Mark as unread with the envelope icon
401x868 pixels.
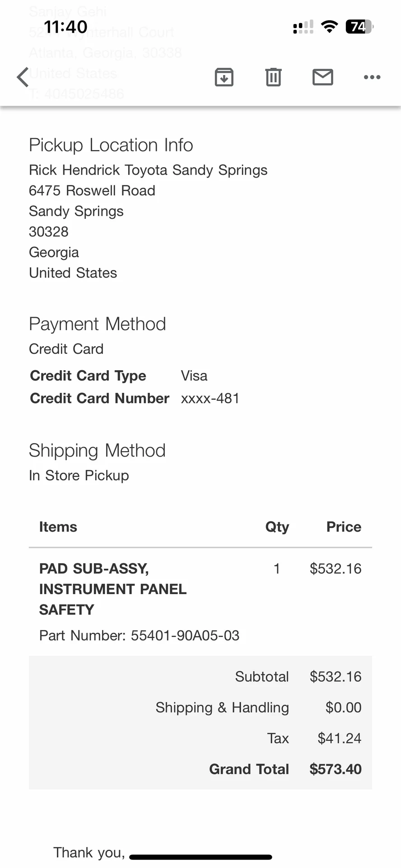[x=323, y=77]
